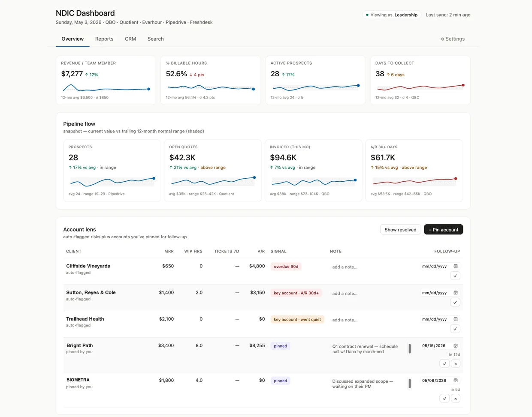Open the Bright Path account
Viewport: 532px width, 417px height.
[x=79, y=345]
